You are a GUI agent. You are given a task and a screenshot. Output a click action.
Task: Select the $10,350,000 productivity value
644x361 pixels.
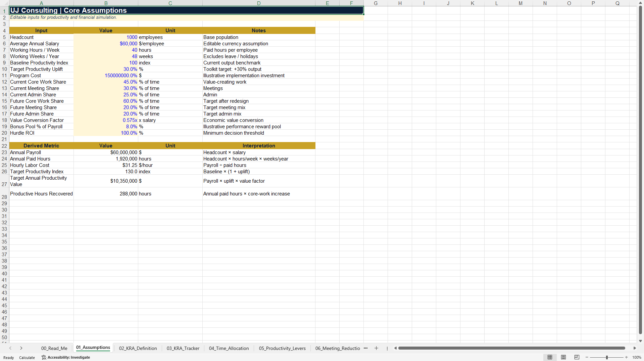point(106,181)
